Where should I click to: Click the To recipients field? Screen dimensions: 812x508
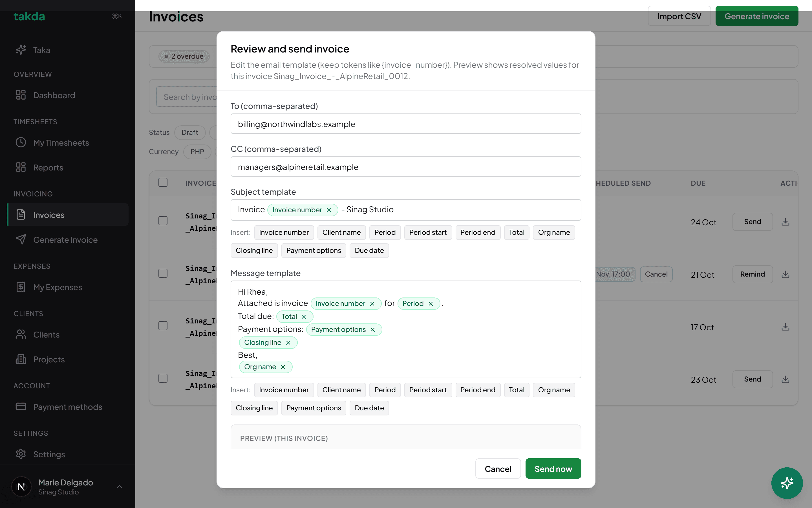click(x=406, y=124)
